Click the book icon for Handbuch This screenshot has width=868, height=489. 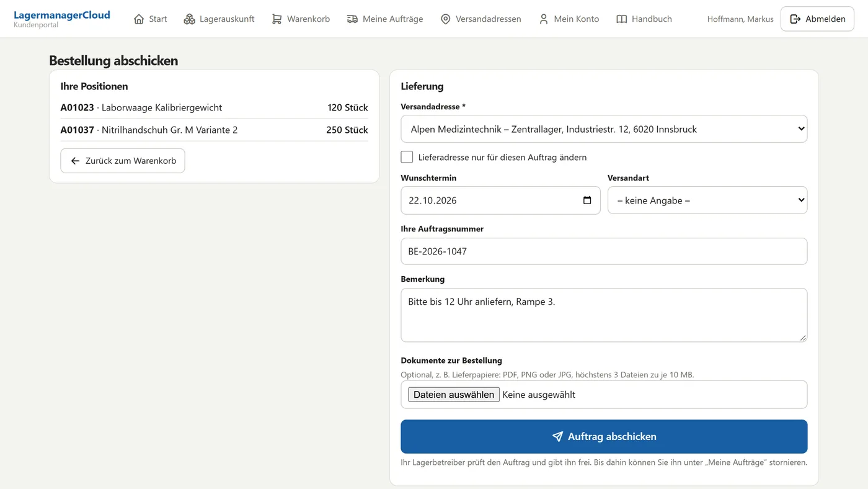coord(621,19)
